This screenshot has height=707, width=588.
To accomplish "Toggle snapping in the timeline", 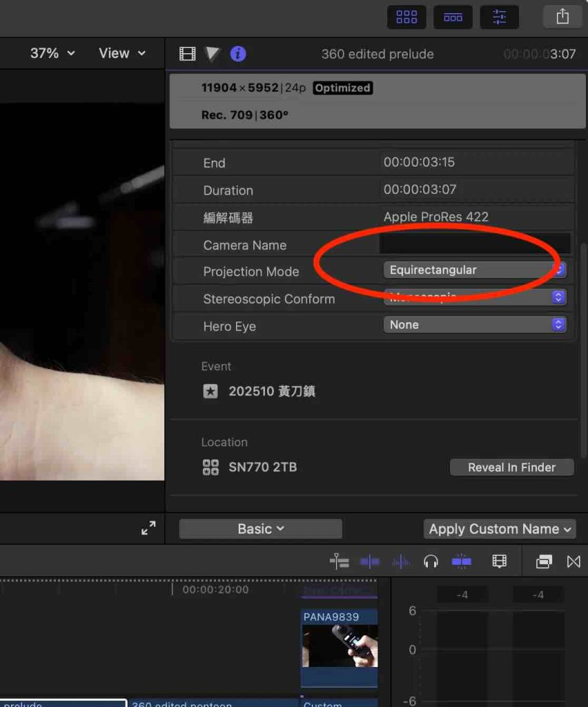I will point(461,561).
